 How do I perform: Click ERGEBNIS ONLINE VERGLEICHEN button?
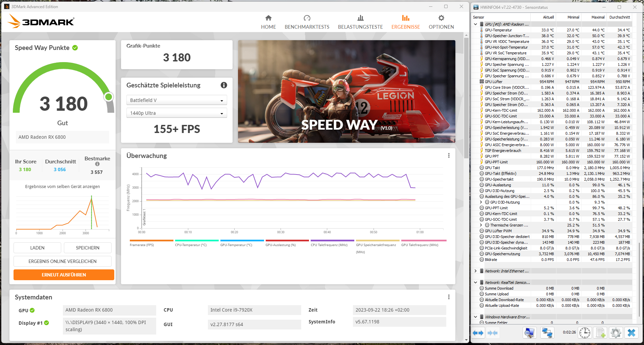pos(63,261)
